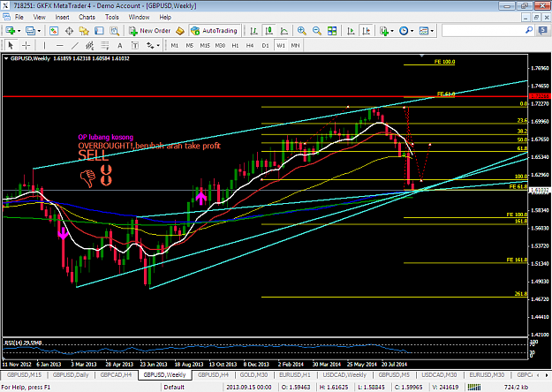552x392 pixels.
Task: Select the Crosshair tool
Action: click(x=26, y=45)
